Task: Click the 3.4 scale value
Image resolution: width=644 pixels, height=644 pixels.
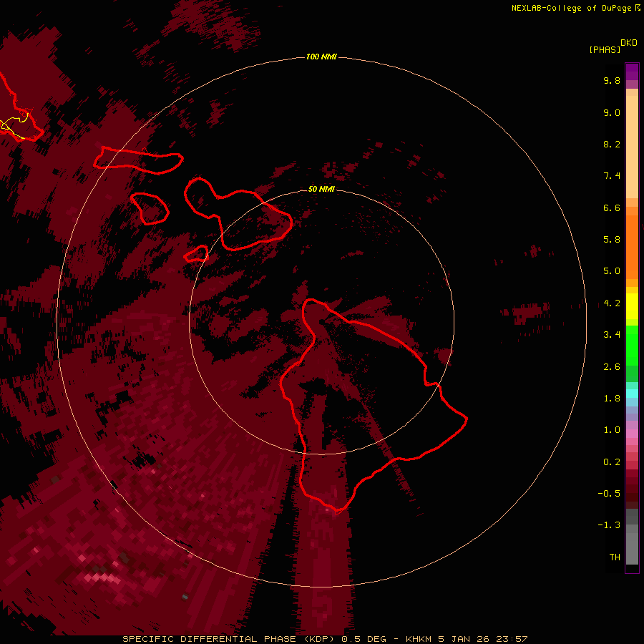Action: point(612,335)
